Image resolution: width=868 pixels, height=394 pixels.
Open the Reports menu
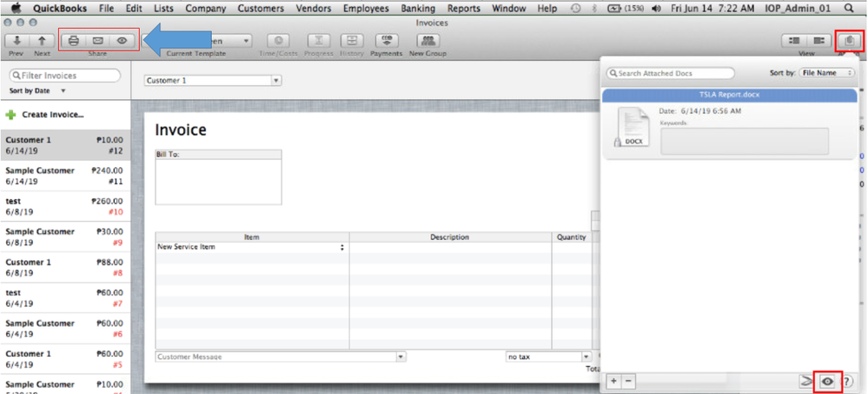click(464, 9)
